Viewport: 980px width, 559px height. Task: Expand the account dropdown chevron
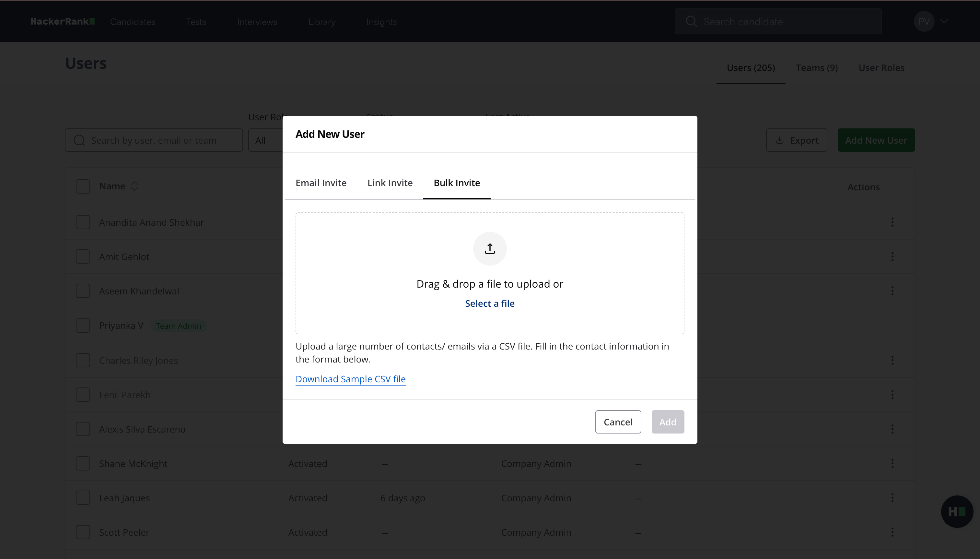944,21
